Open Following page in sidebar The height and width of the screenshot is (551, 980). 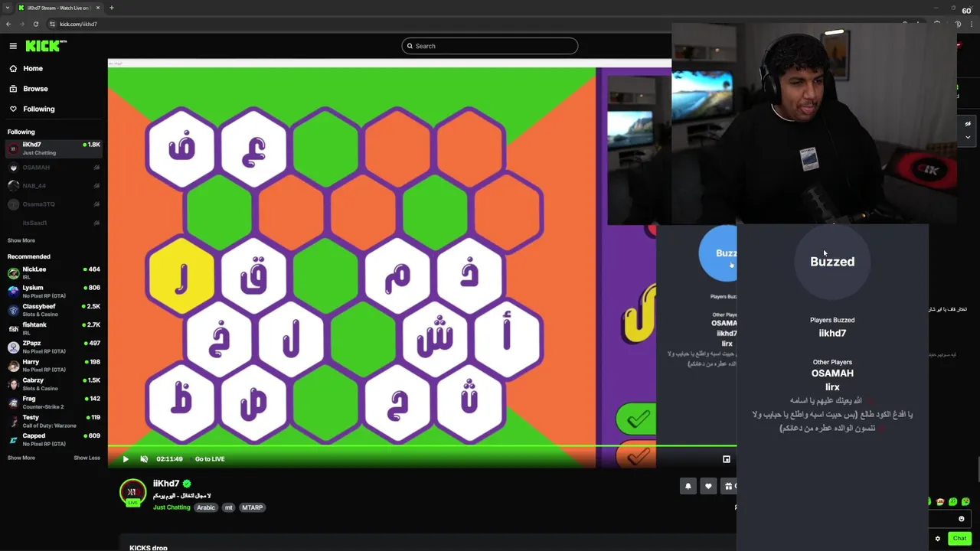38,109
